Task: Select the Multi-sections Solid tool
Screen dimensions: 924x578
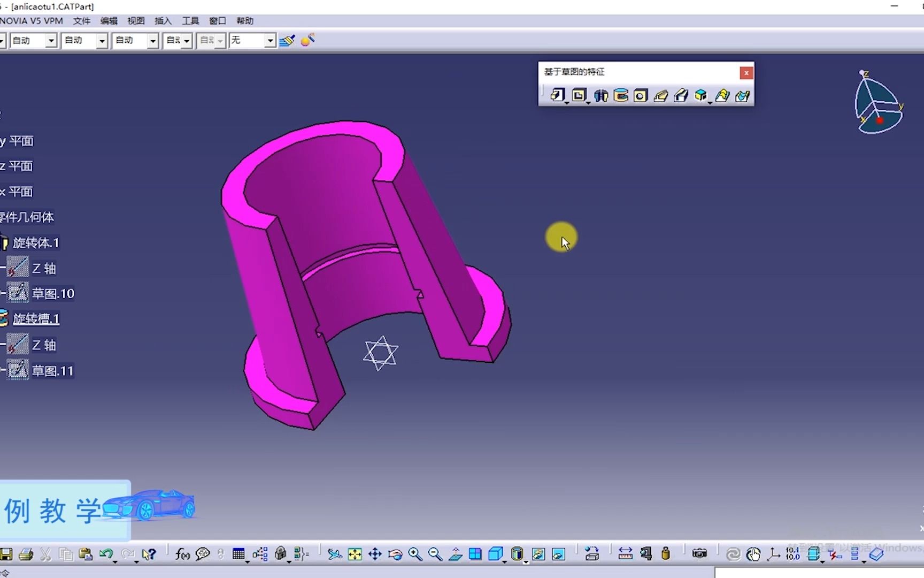Action: pyautogui.click(x=722, y=95)
